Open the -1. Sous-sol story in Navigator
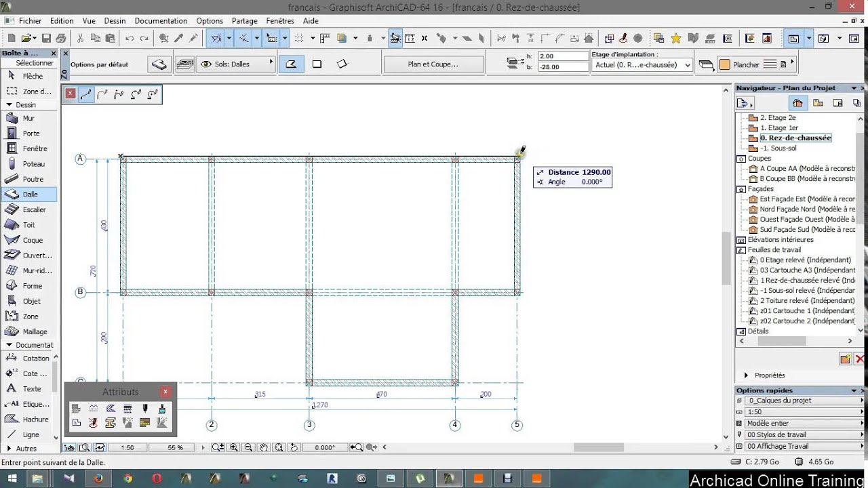Image resolution: width=868 pixels, height=488 pixels. (778, 148)
